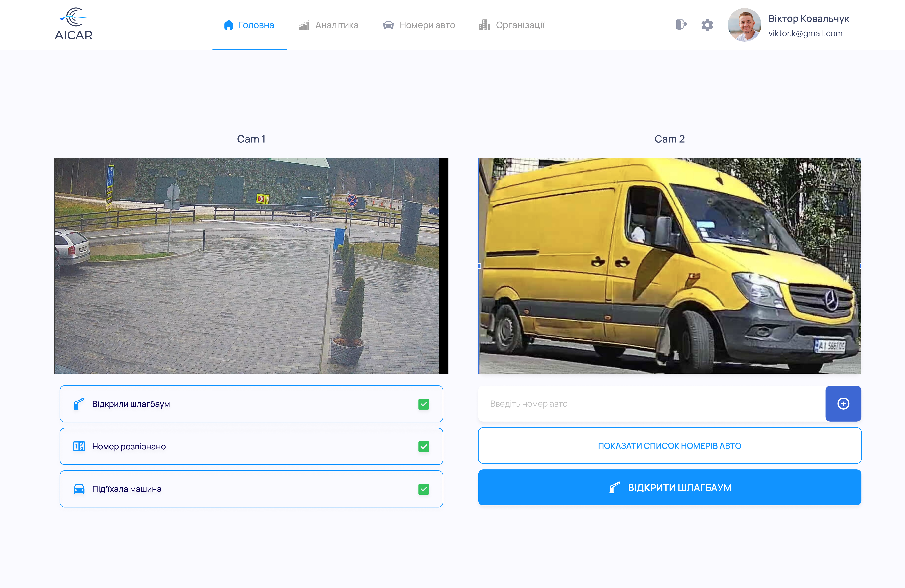The image size is (905, 588).
Task: Click the Cam 2 van image
Action: pos(669,265)
